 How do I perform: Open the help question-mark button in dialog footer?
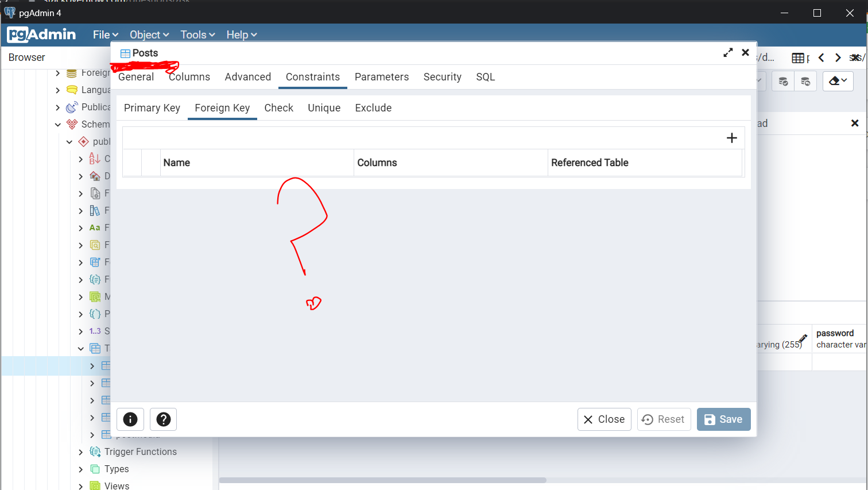pos(164,419)
